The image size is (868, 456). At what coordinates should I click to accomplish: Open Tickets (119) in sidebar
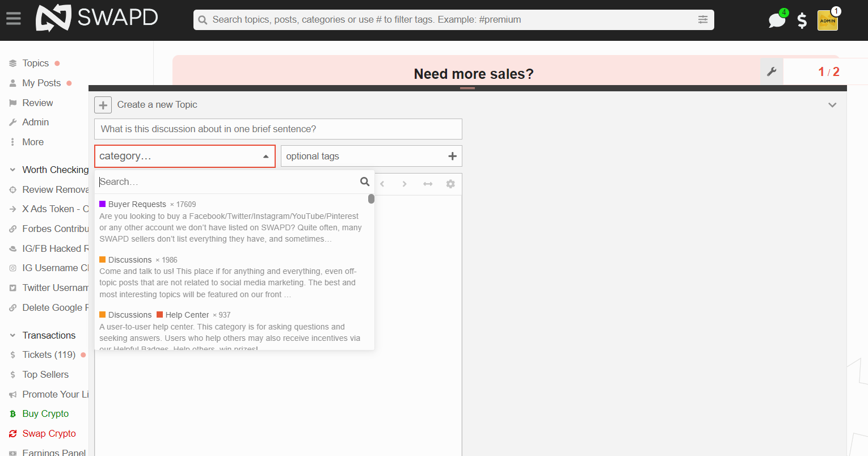click(x=48, y=354)
